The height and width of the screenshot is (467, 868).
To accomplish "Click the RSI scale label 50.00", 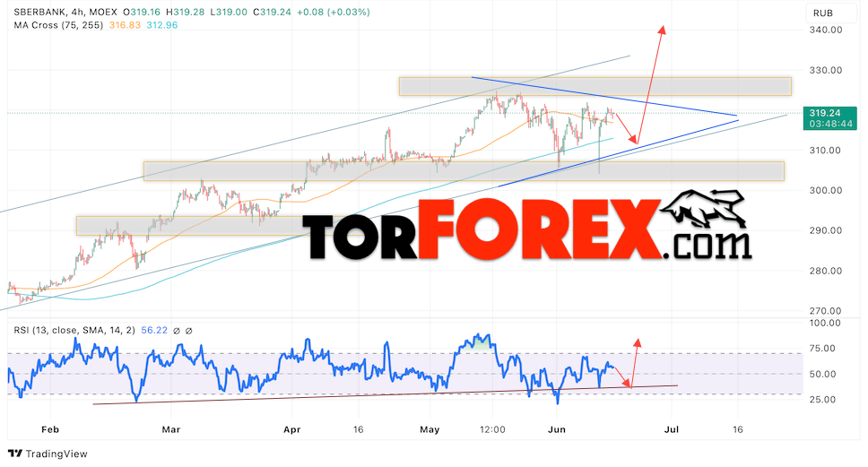I will point(822,374).
